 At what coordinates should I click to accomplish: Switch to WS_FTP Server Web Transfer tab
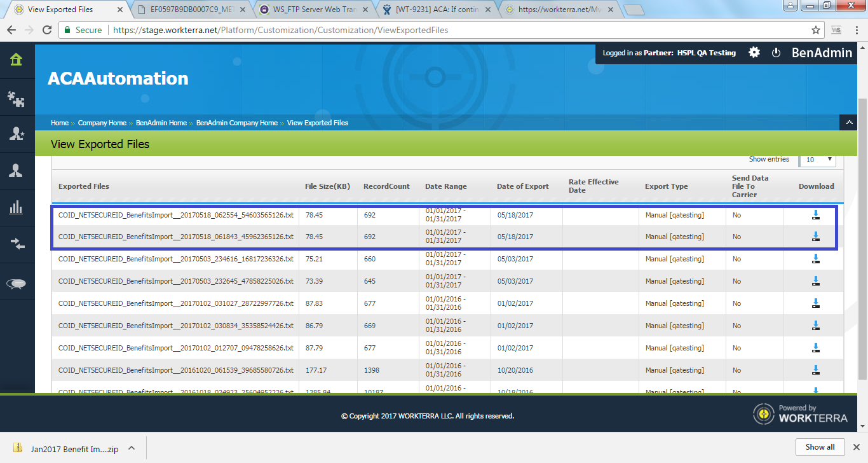click(x=313, y=10)
